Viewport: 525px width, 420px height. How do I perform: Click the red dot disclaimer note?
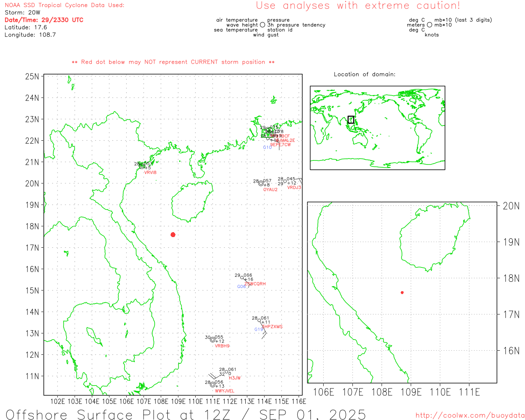pyautogui.click(x=173, y=62)
